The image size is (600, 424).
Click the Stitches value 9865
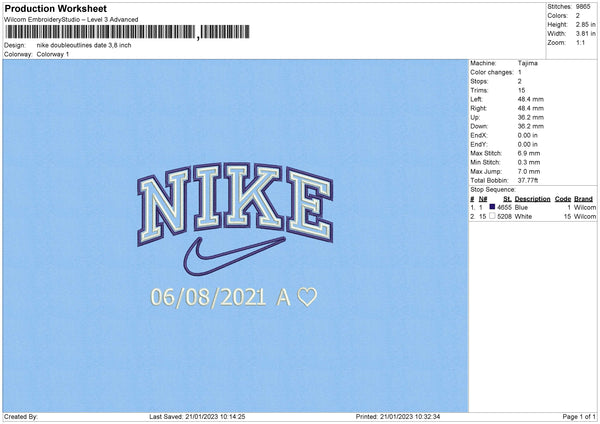(583, 7)
